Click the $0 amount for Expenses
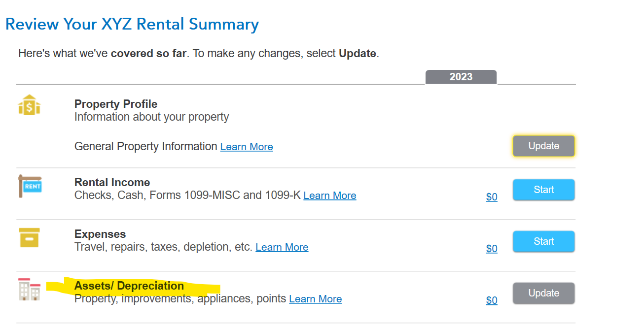 tap(492, 249)
